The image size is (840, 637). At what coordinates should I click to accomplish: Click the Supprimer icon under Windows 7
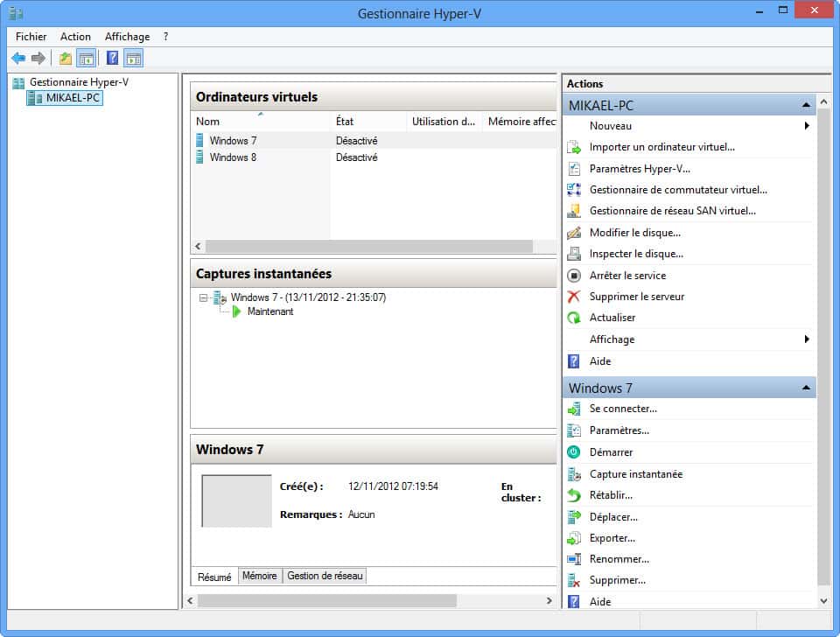(x=574, y=580)
